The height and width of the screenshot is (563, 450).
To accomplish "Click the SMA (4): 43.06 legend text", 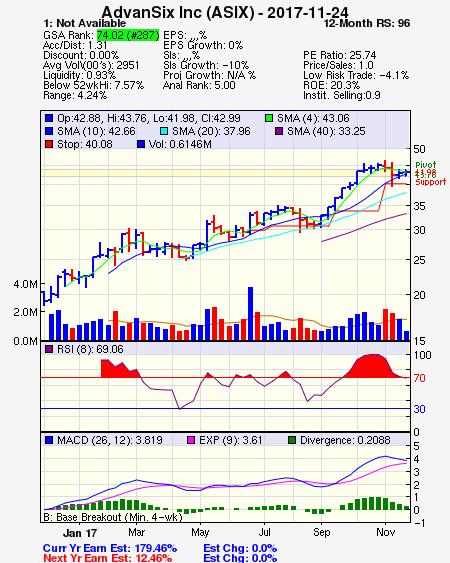I will (x=313, y=118).
